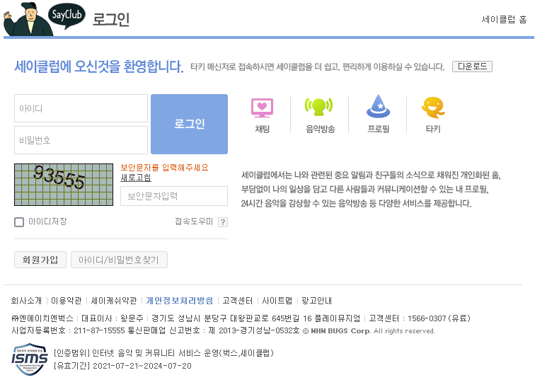Click the 접속도우미 link text
Image resolution: width=547 pixels, height=392 pixels.
point(194,221)
